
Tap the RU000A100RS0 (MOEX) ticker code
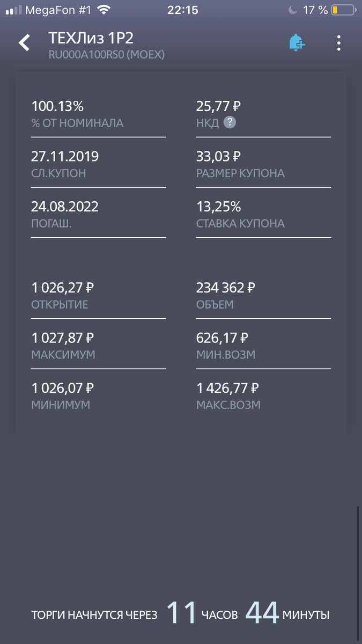click(106, 54)
